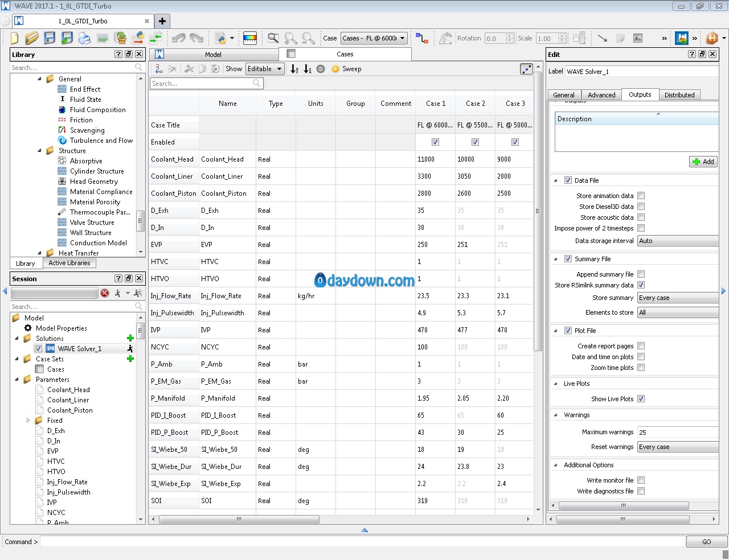Click the green plus beside Case Sets
Screen dimensions: 729x560
pos(130,359)
